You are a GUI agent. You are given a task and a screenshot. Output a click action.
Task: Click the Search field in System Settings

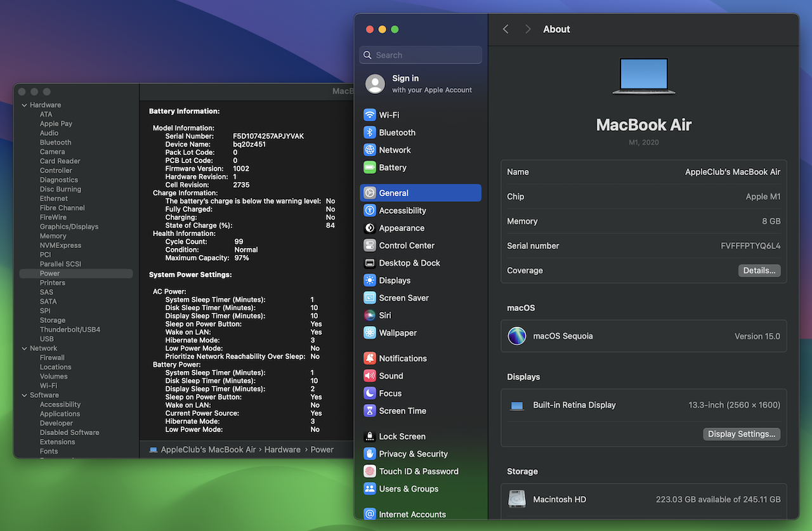tap(421, 55)
